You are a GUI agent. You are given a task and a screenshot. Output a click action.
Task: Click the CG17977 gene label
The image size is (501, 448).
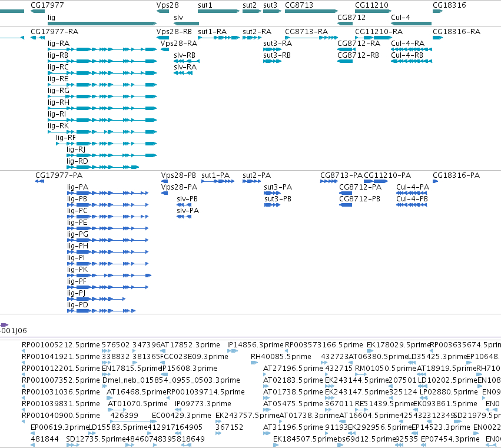click(x=47, y=5)
